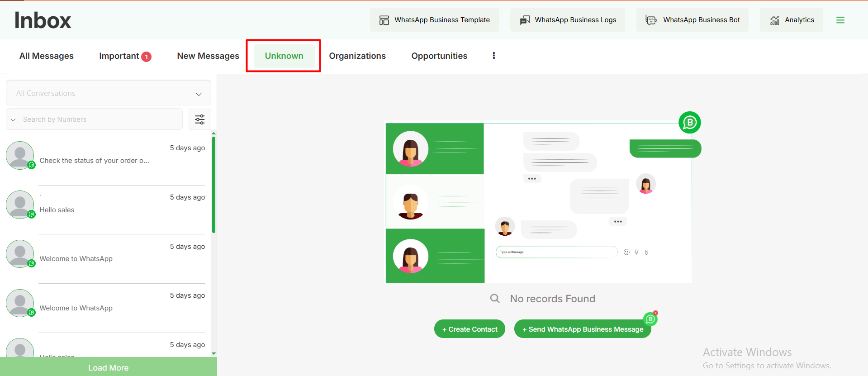Expand search type chevron beside Search by Numbers
Image resolution: width=868 pixels, height=376 pixels.
click(x=13, y=119)
